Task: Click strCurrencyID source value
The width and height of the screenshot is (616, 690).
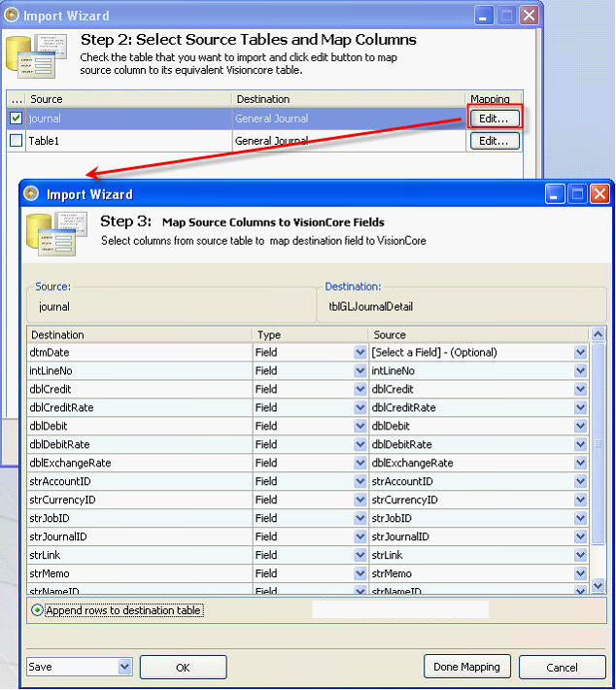Action: [405, 500]
